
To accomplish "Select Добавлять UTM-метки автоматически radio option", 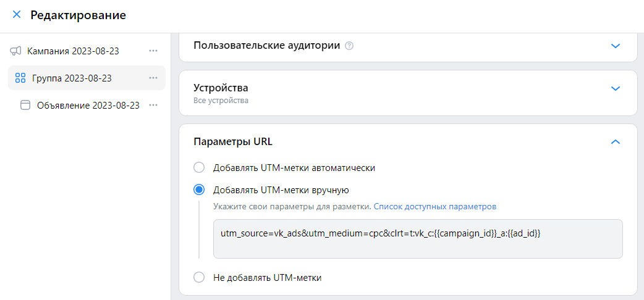I will [x=199, y=167].
